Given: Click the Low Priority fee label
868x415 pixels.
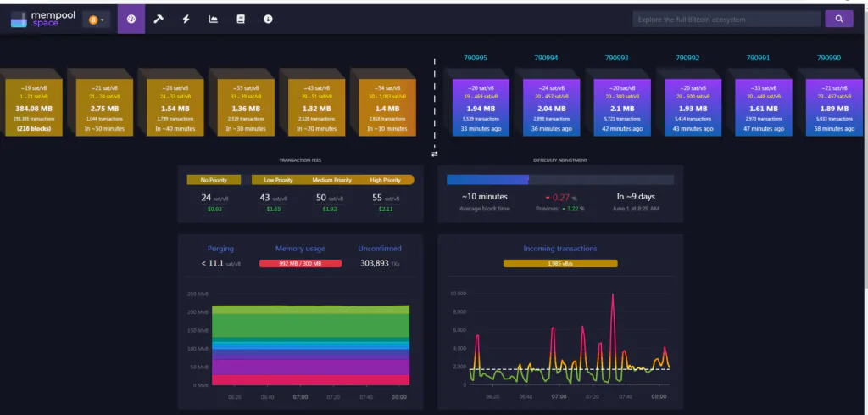Looking at the screenshot, I should pos(276,180).
